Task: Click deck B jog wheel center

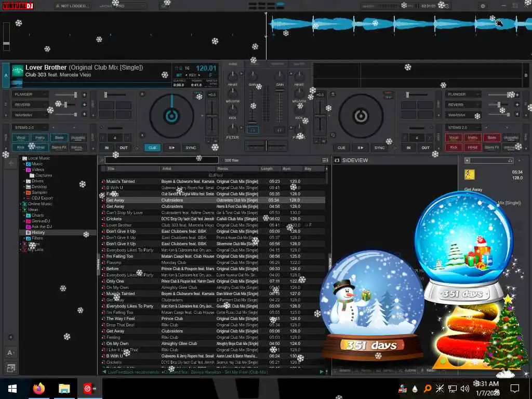Action: (x=361, y=116)
